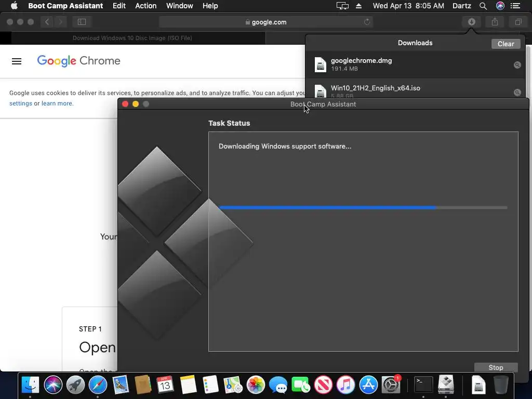Image resolution: width=532 pixels, height=399 pixels.
Task: Reload the page in Safari
Action: pos(367,22)
